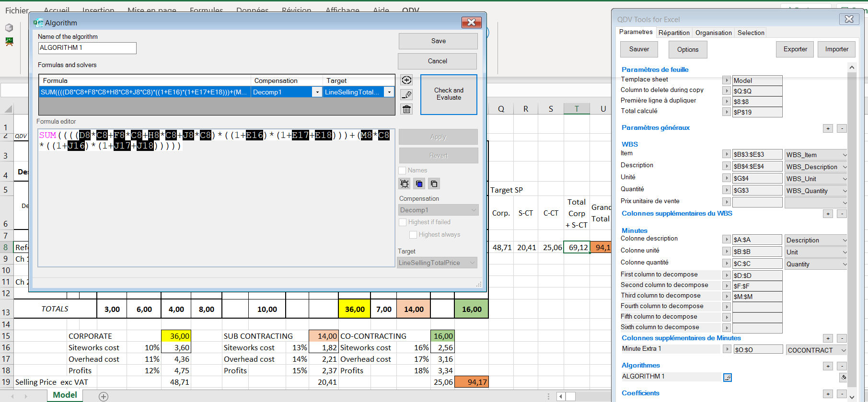Click the Check and Evaluate button
This screenshot has height=402, width=868.
coord(449,94)
